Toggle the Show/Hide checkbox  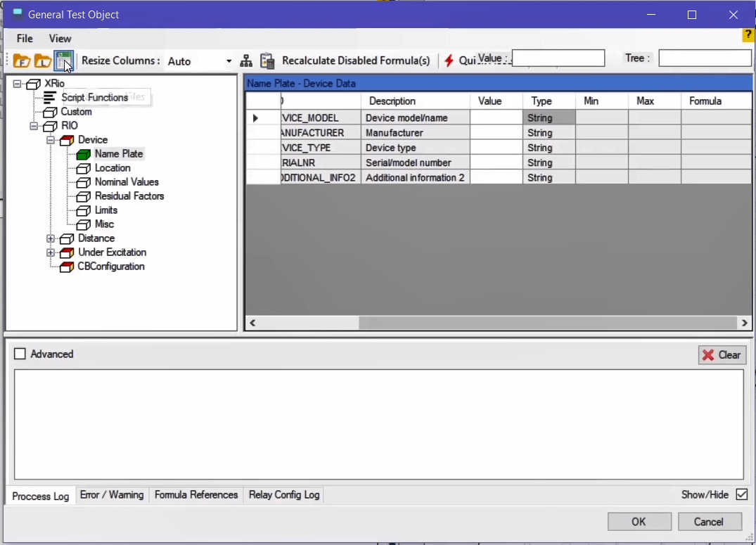(741, 494)
